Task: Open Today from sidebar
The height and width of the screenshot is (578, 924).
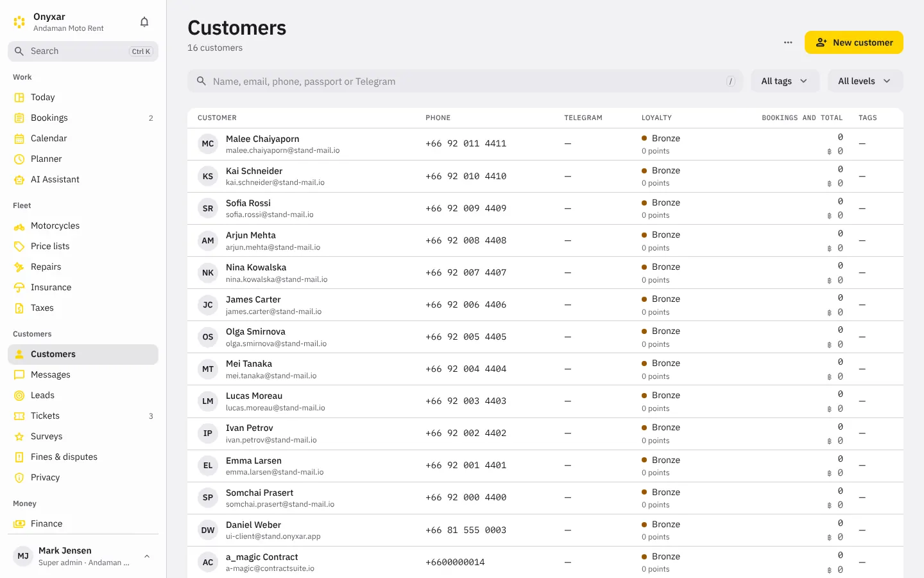Action: pyautogui.click(x=83, y=97)
